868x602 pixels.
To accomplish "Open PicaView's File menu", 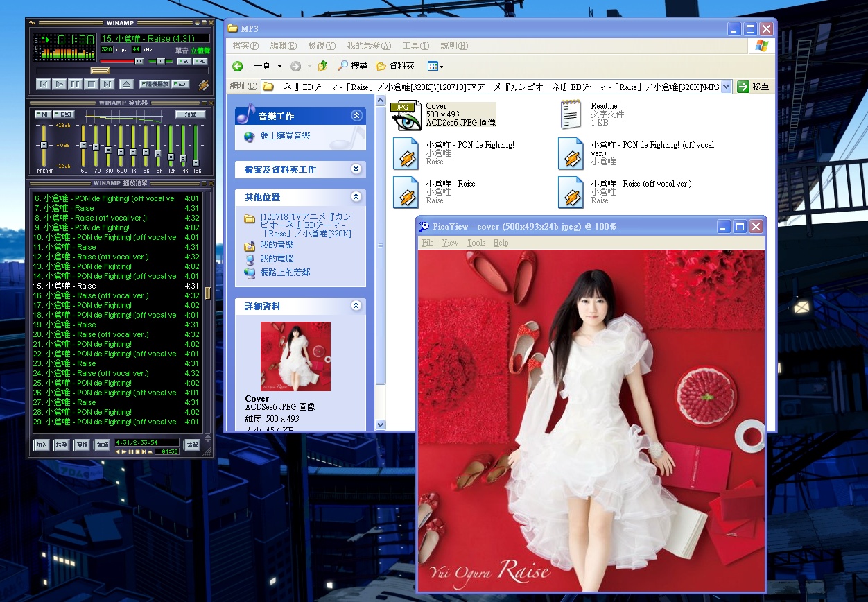I will point(428,243).
